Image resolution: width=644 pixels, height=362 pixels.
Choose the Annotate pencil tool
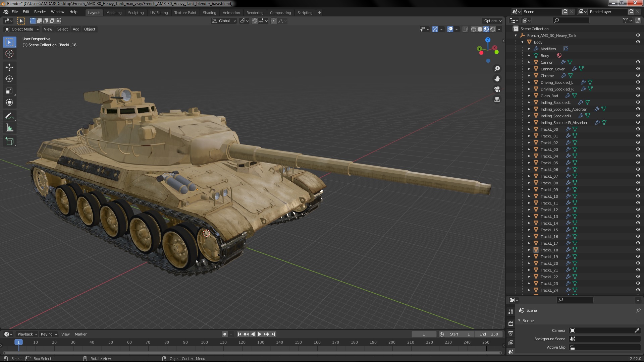[9, 116]
